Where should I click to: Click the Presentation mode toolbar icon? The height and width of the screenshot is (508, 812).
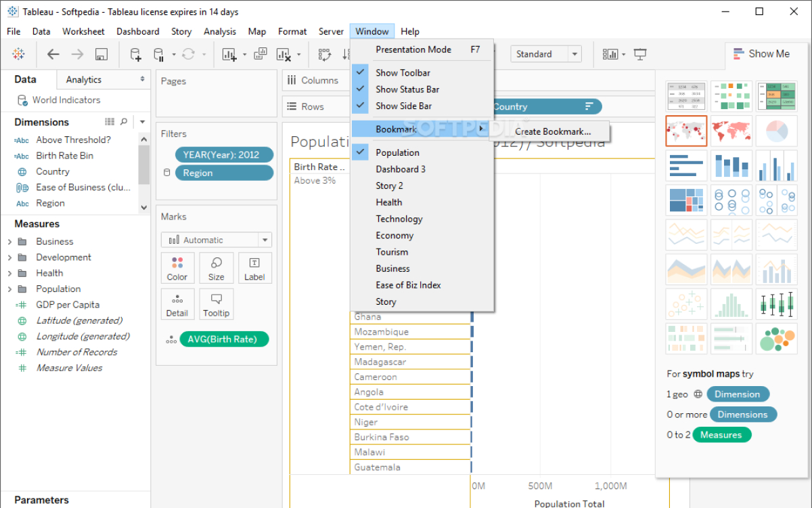coord(640,54)
